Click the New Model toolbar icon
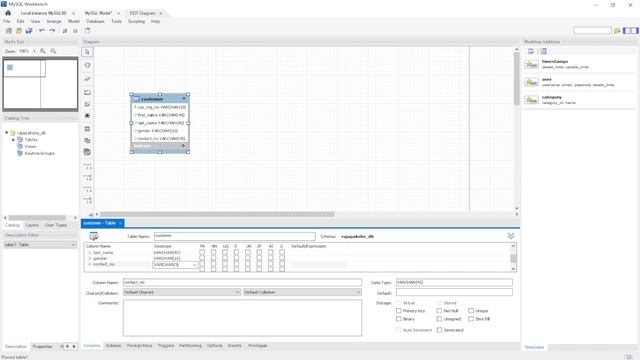Viewport: 640px width, 360px height. pos(9,31)
